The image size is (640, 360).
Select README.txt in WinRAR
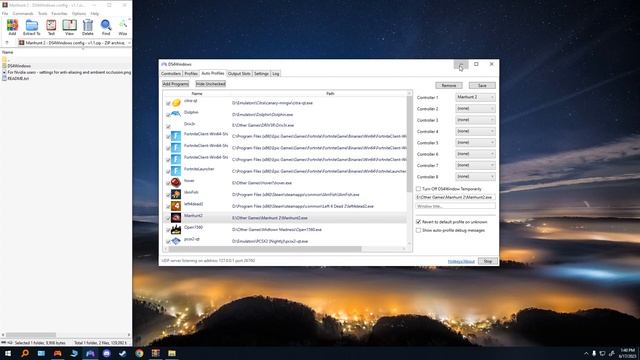click(15, 78)
